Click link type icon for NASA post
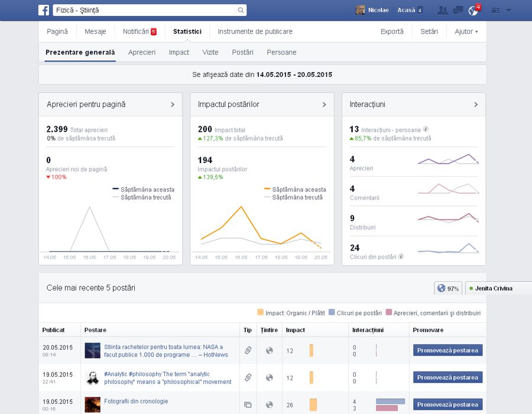Viewport: 532px width, 414px height. point(248,350)
